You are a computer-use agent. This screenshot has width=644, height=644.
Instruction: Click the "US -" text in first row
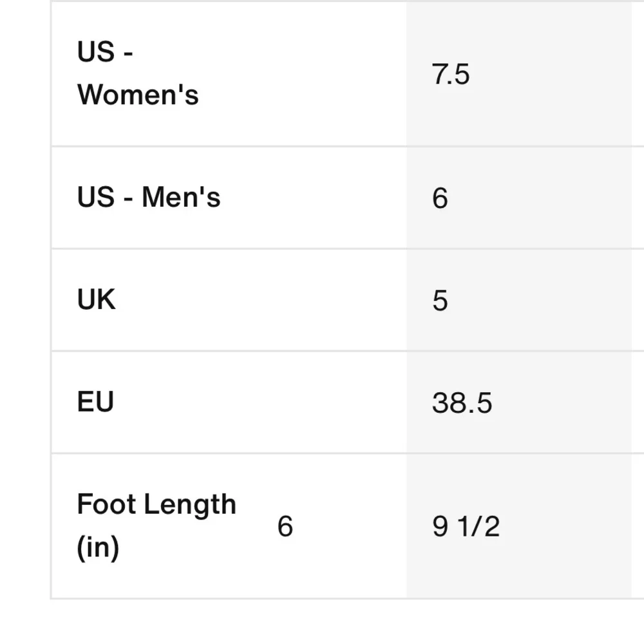point(105,52)
